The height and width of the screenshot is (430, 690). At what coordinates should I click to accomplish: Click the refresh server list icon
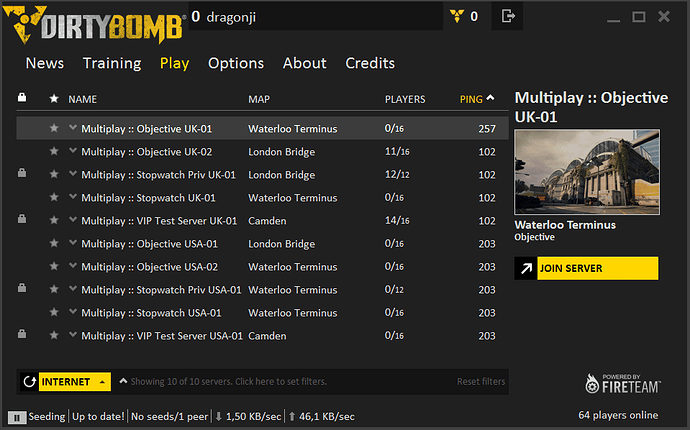pyautogui.click(x=29, y=382)
